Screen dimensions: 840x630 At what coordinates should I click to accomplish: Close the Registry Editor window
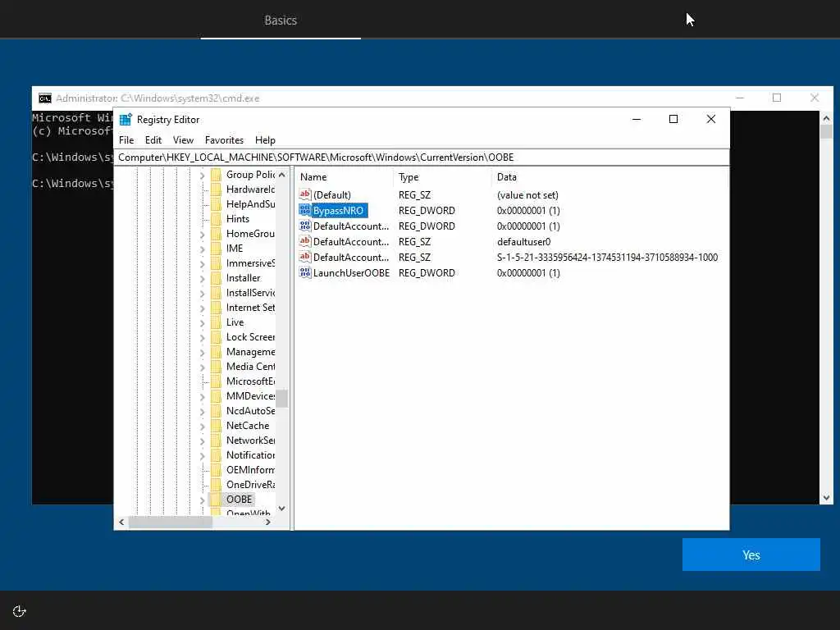(711, 119)
